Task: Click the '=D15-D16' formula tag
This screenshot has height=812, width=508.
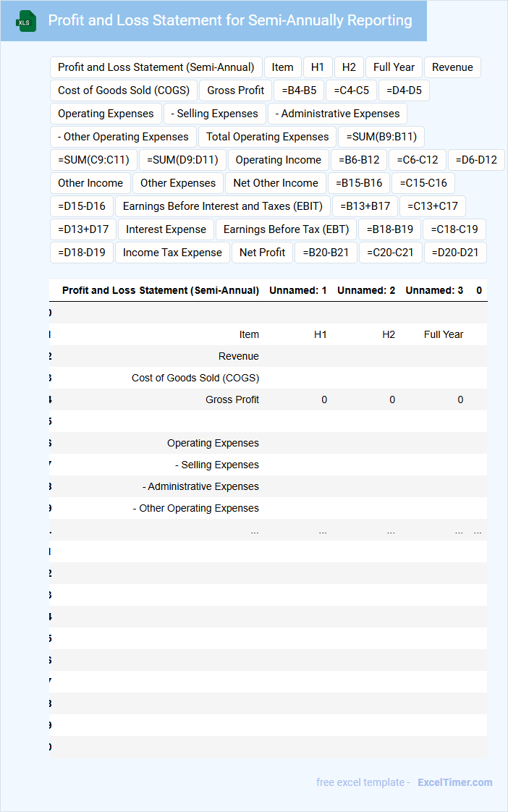Action: point(82,206)
